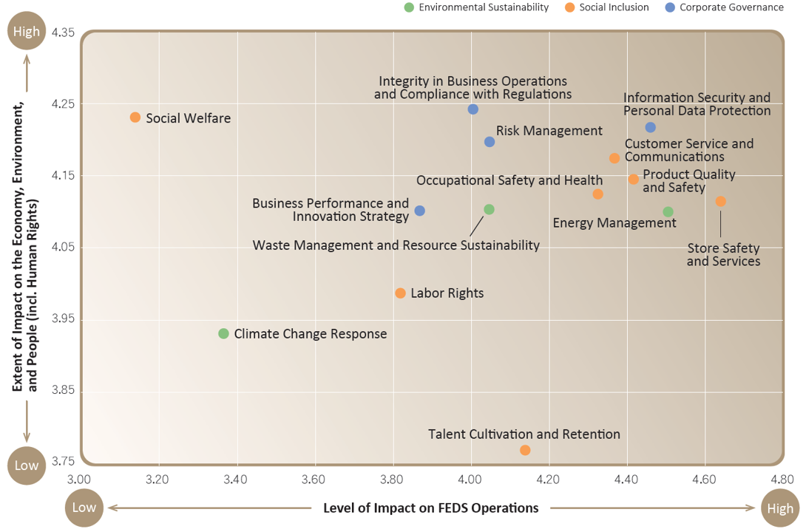Toggle the Social Inclusion legend entry

pyautogui.click(x=607, y=7)
